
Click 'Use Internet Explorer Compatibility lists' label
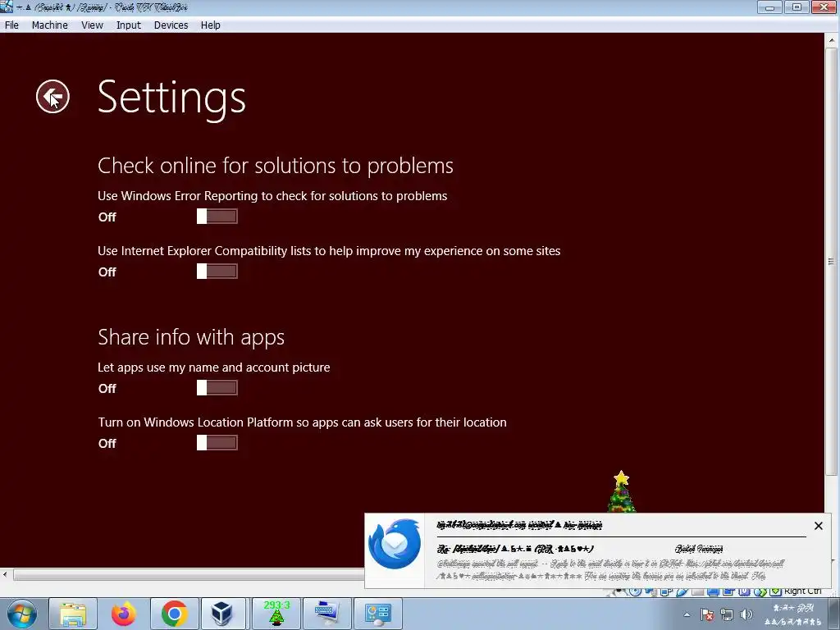tap(329, 251)
